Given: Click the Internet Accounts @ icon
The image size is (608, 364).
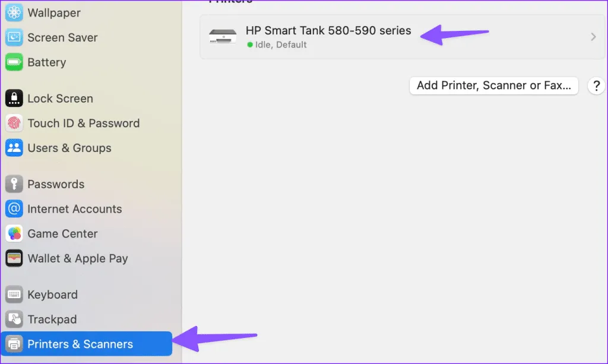Looking at the screenshot, I should pyautogui.click(x=14, y=209).
